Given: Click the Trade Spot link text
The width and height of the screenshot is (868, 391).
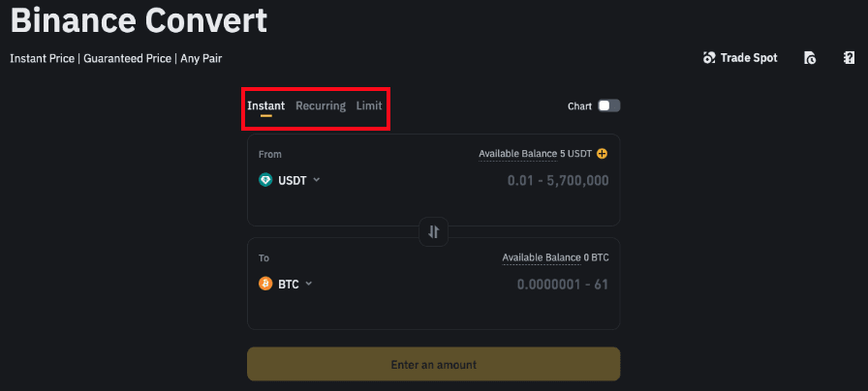Looking at the screenshot, I should (749, 58).
